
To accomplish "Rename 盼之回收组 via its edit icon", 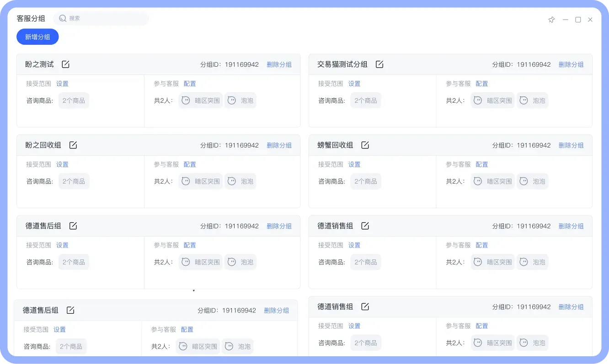I will 73,145.
